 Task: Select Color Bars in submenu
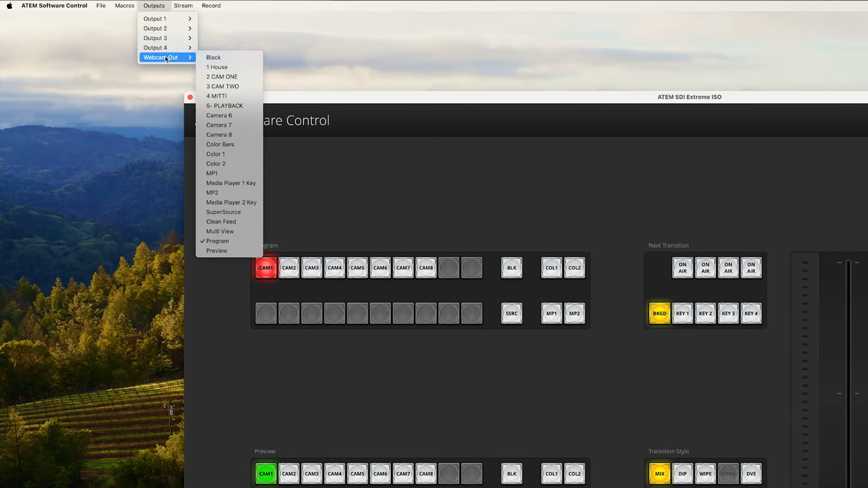point(229,145)
